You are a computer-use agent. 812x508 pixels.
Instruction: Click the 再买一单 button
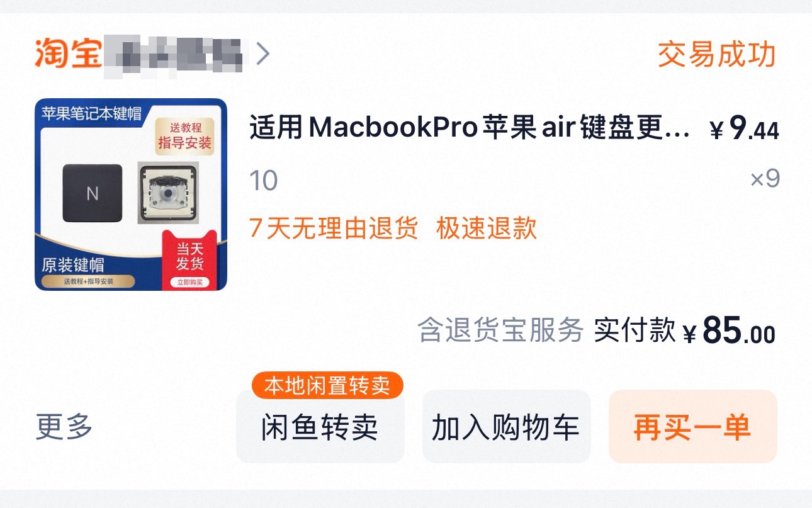(692, 427)
